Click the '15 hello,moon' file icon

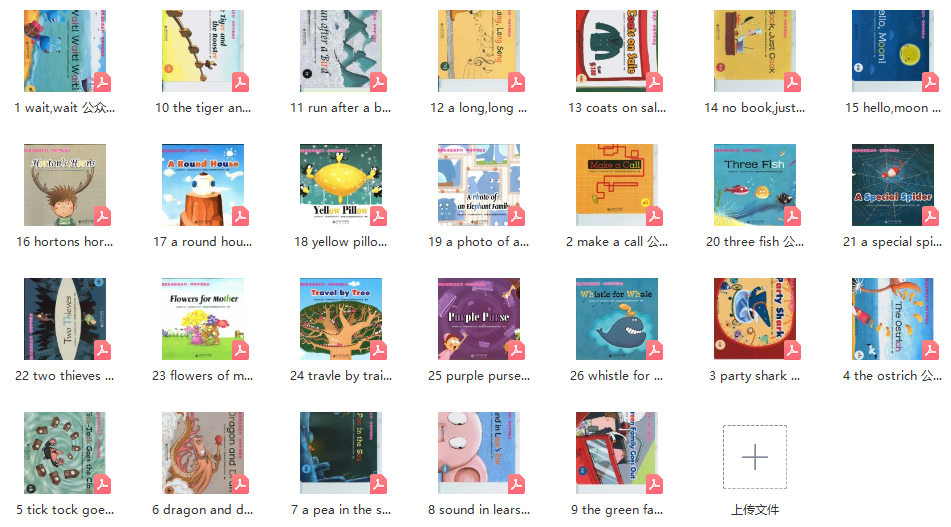click(893, 51)
